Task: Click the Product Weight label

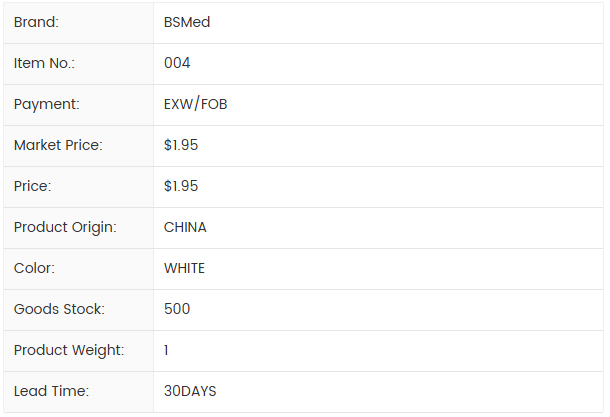Action: click(69, 350)
